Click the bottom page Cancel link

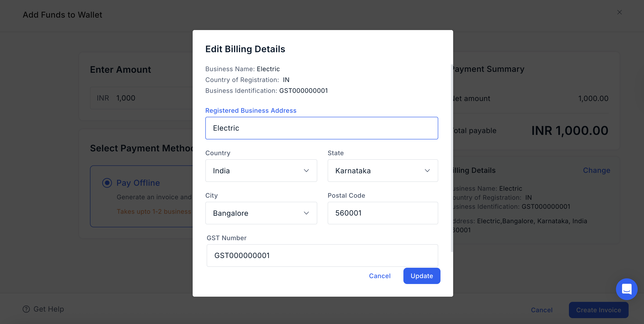(542, 310)
